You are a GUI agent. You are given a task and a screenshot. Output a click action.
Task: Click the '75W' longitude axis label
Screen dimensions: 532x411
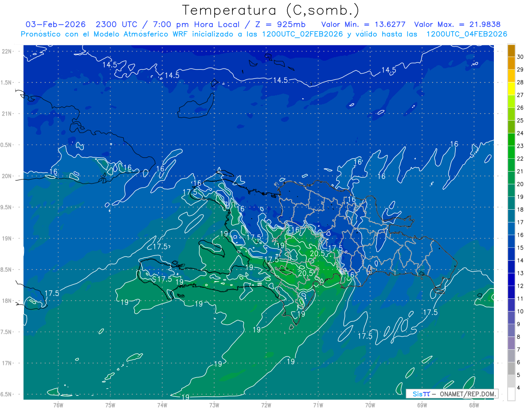(110, 405)
